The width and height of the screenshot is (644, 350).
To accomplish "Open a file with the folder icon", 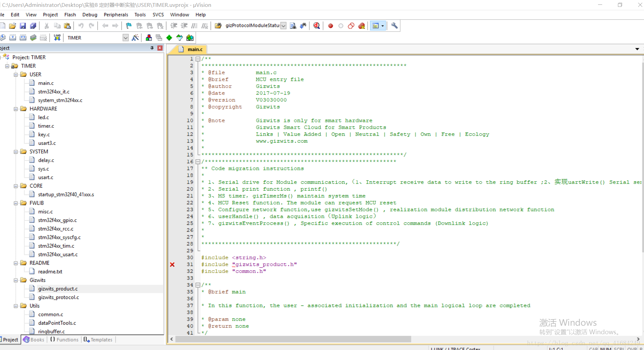I will point(13,26).
